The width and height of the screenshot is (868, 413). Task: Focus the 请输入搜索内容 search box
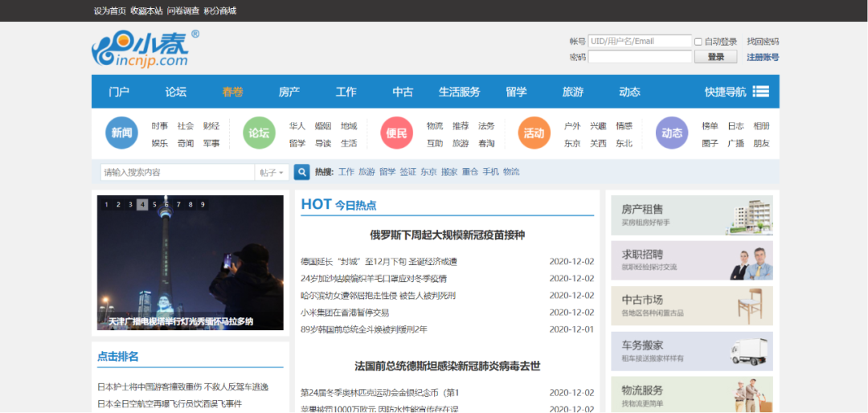178,172
